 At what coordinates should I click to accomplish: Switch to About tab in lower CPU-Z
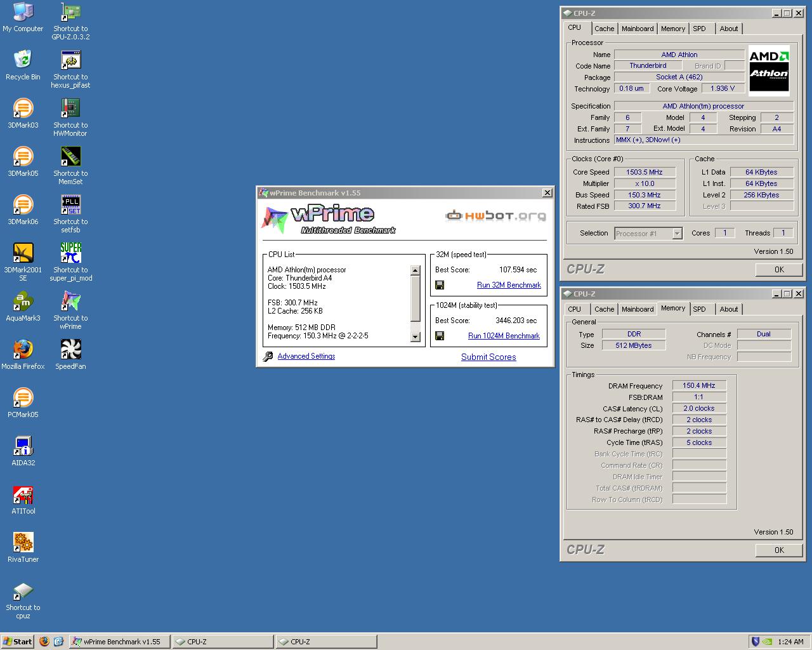click(729, 309)
